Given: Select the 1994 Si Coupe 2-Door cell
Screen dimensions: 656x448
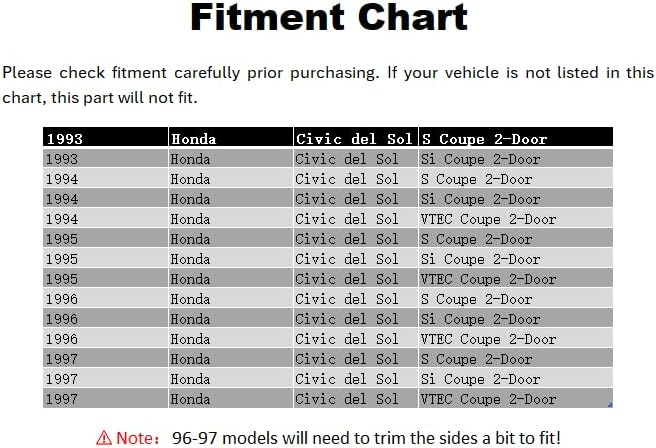Looking at the screenshot, I should (x=516, y=199).
